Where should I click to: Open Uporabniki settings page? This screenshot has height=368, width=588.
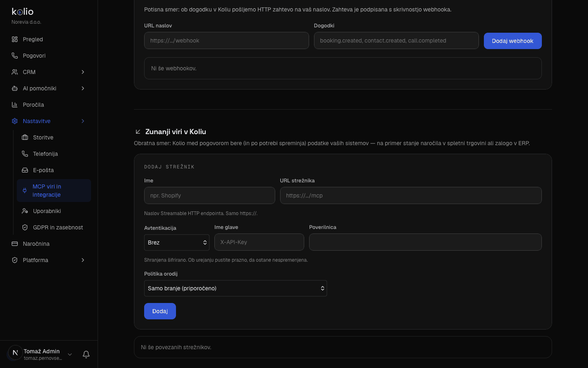tap(54, 211)
